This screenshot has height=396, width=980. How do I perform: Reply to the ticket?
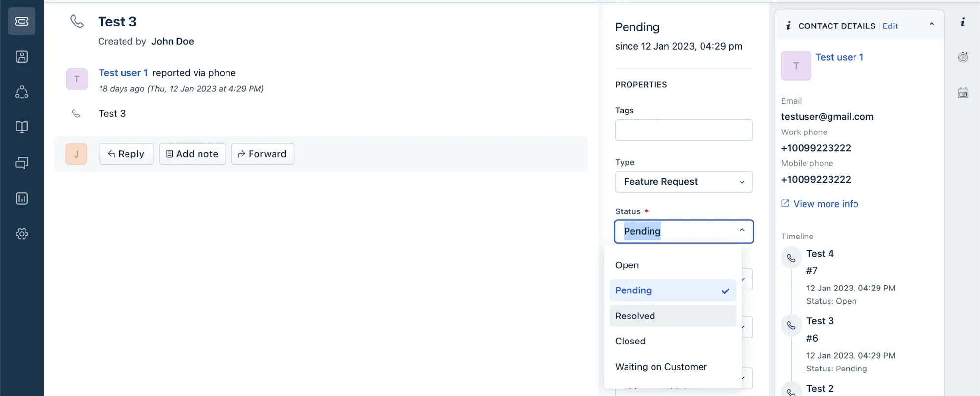(x=126, y=154)
